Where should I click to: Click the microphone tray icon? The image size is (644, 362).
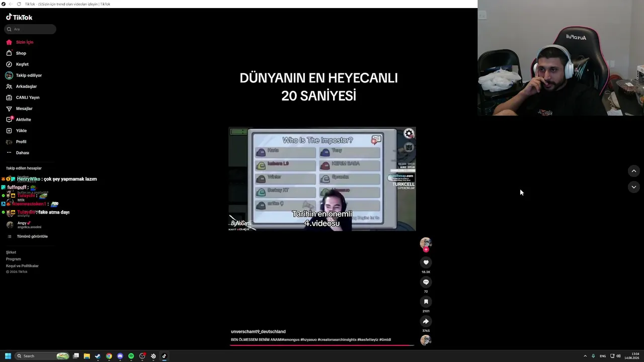coord(593,356)
